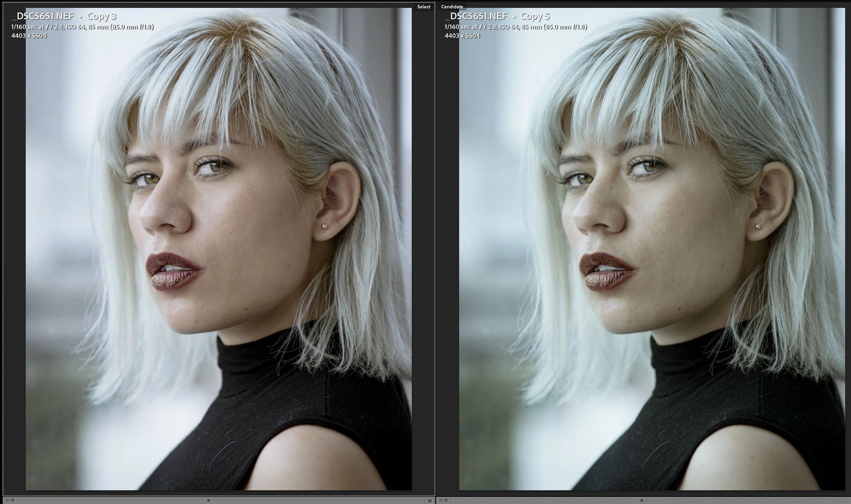Click the Copy 3 Select image
Viewport: 851px width, 504px height.
click(218, 249)
